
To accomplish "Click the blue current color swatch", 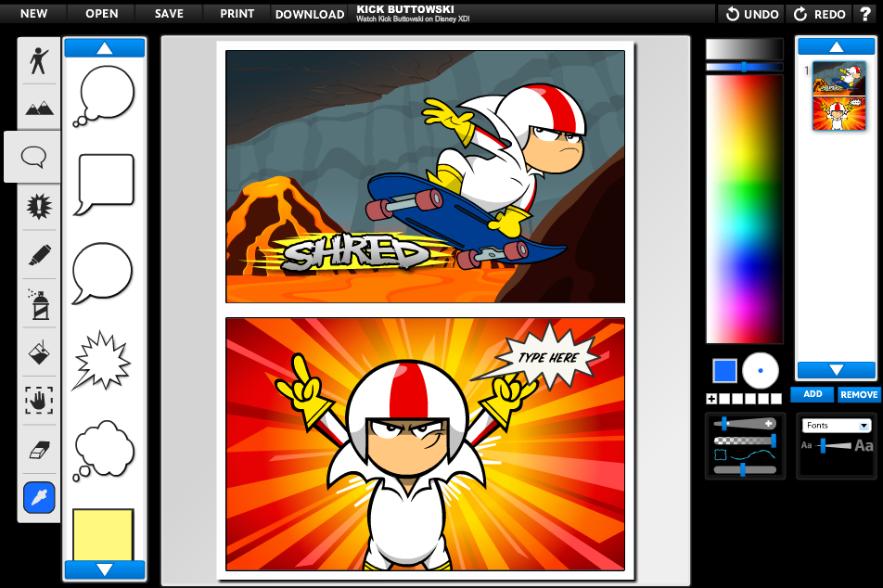I will coord(724,371).
